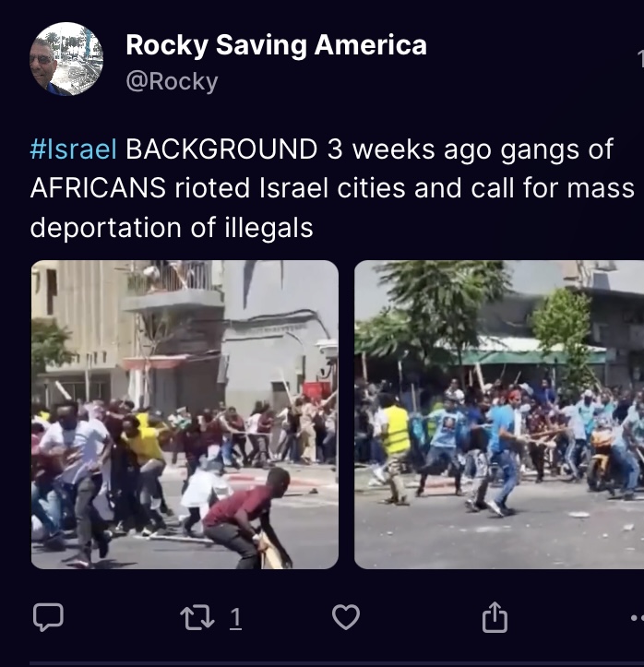Open the Rocky Saving America profile name

(x=276, y=45)
